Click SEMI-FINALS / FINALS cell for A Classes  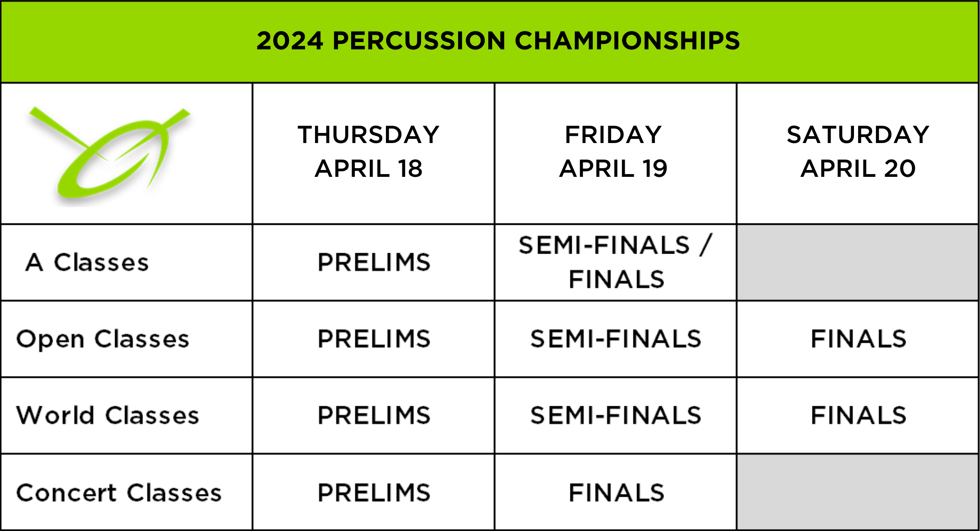[x=616, y=262]
